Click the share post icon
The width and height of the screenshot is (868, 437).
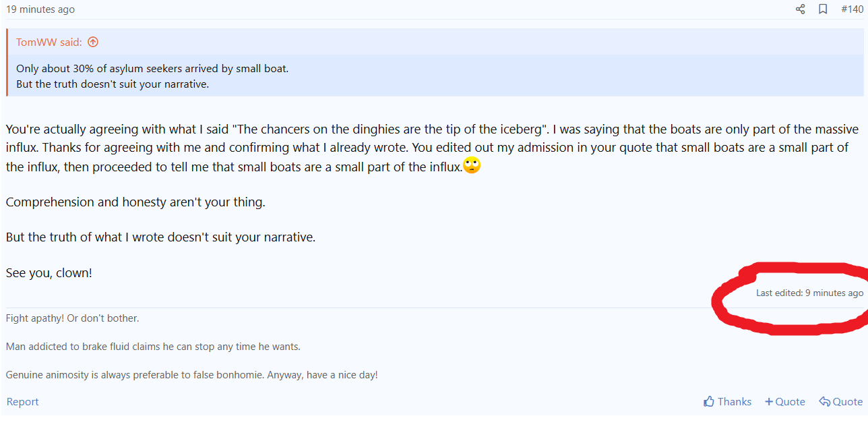coord(800,9)
